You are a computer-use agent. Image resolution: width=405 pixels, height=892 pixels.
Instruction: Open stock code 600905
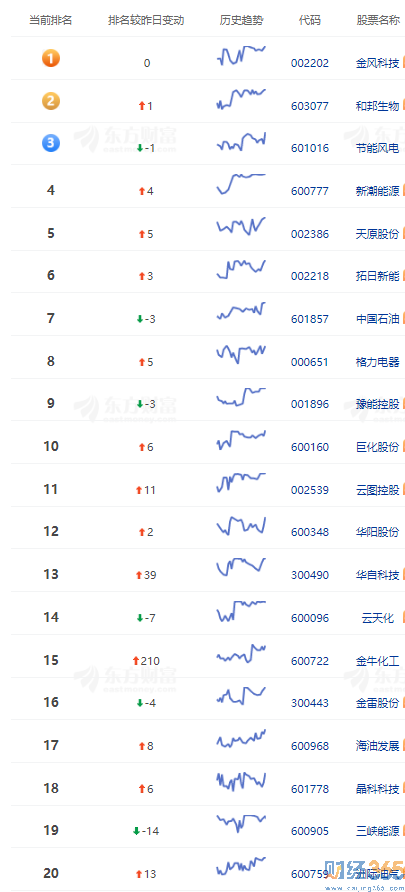tap(309, 832)
